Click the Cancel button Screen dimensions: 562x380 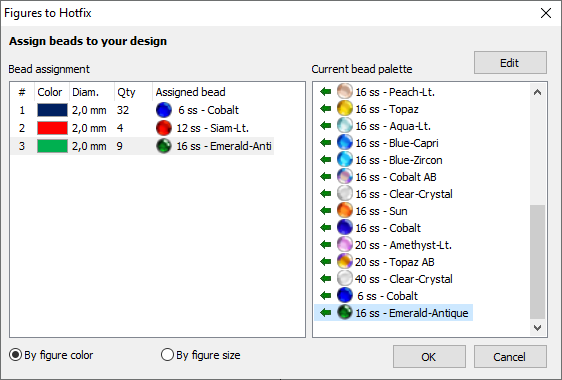pos(510,357)
